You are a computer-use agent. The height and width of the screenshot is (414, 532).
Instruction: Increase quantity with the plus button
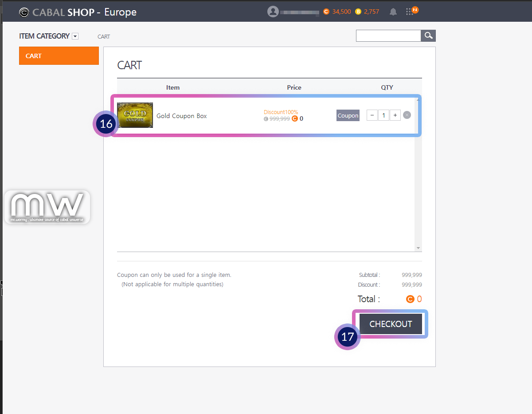coord(395,115)
